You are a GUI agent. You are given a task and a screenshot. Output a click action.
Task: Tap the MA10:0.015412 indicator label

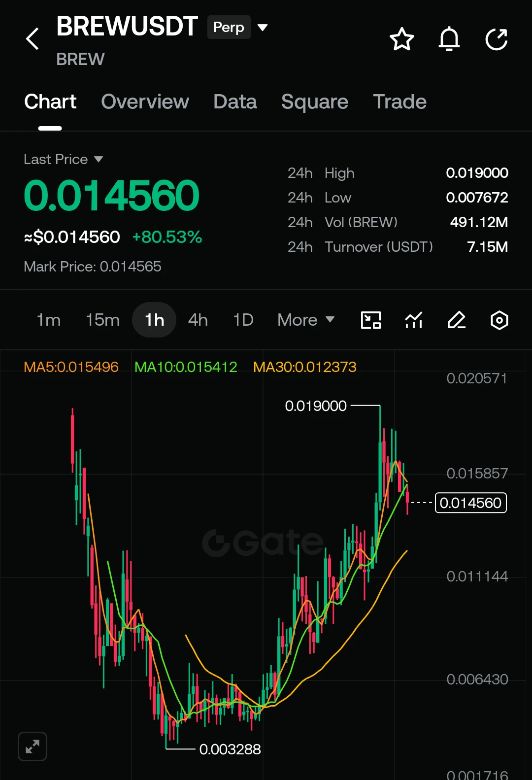point(186,367)
